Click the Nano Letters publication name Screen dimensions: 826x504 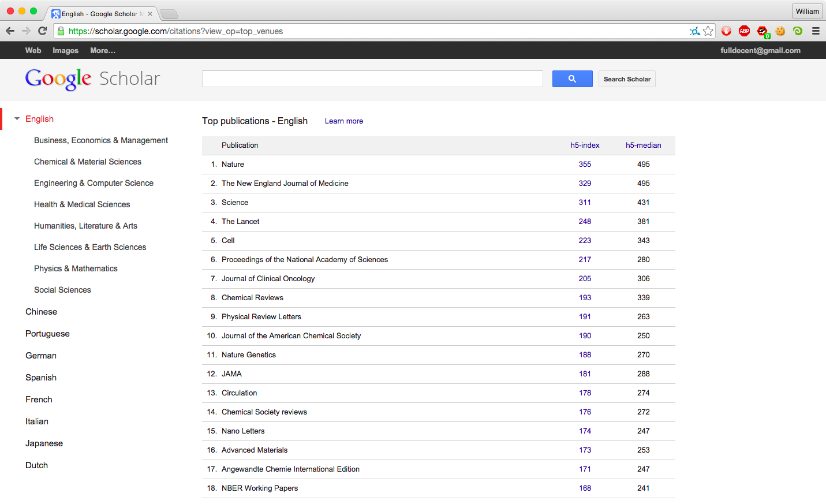click(243, 431)
